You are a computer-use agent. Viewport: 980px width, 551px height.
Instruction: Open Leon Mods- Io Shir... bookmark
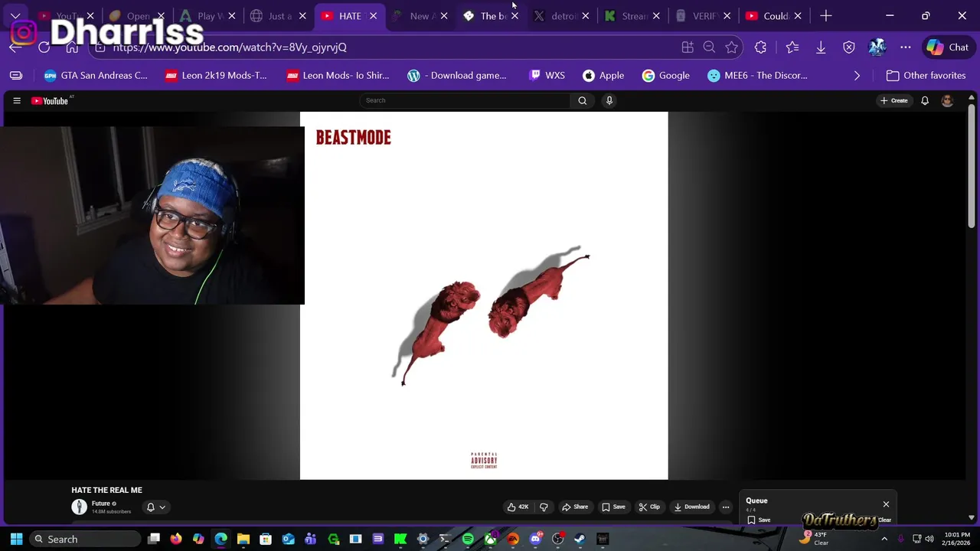tap(338, 75)
